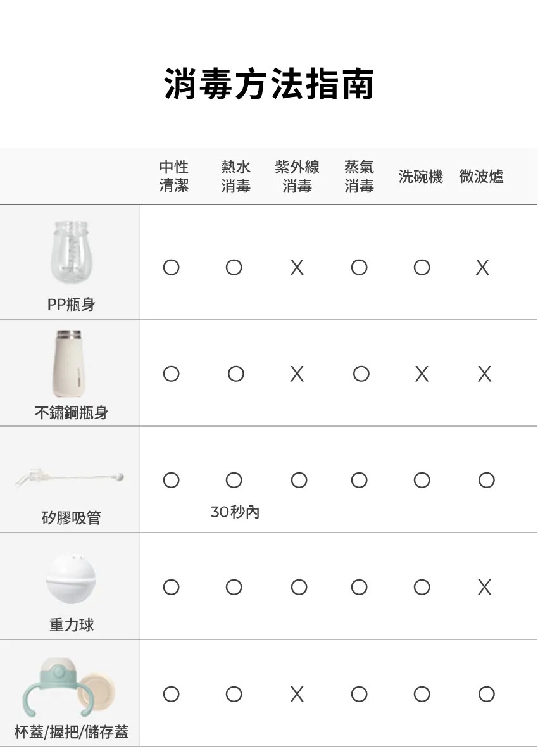
Task: Click the 30秒內 note under 熱水消毒
Action: (x=235, y=512)
